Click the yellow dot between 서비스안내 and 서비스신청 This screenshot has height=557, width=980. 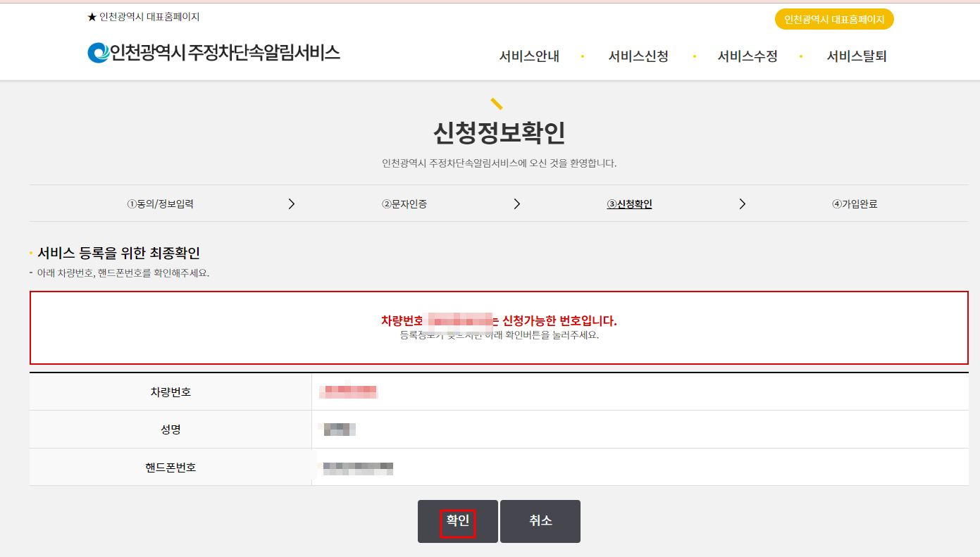coord(583,56)
